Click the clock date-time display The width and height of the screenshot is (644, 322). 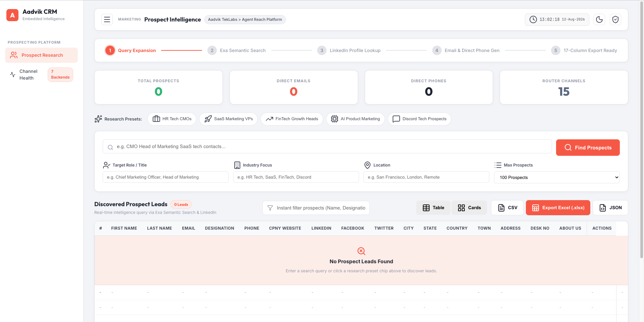tap(557, 19)
